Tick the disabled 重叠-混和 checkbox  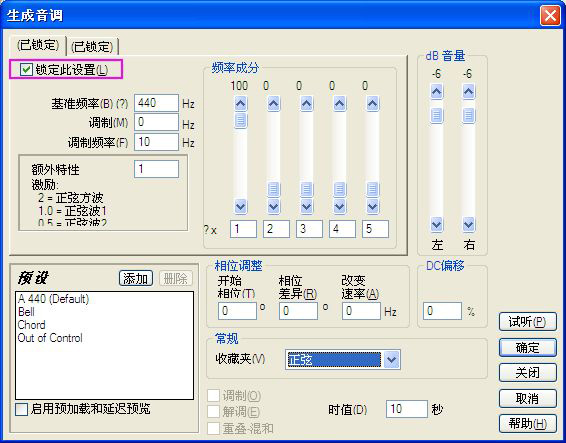click(x=213, y=428)
